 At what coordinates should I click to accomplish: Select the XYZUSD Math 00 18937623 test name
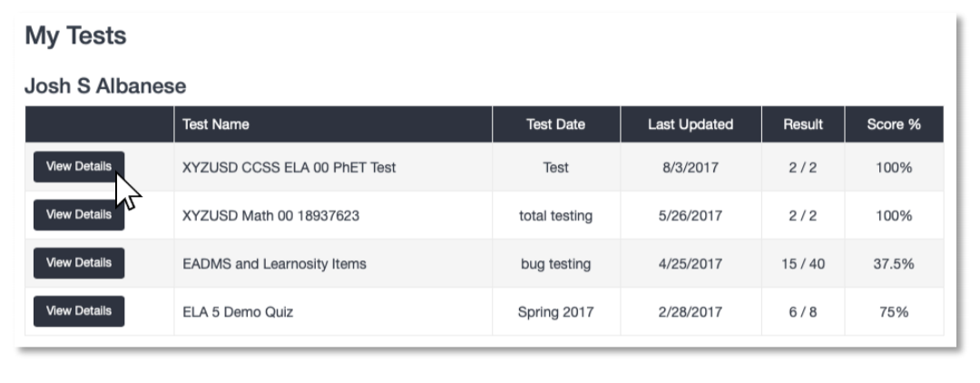[270, 216]
